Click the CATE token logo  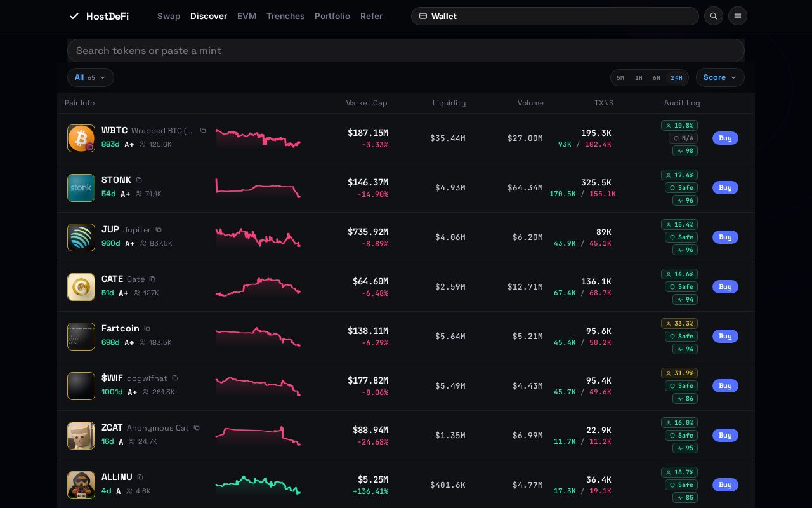[x=81, y=287]
